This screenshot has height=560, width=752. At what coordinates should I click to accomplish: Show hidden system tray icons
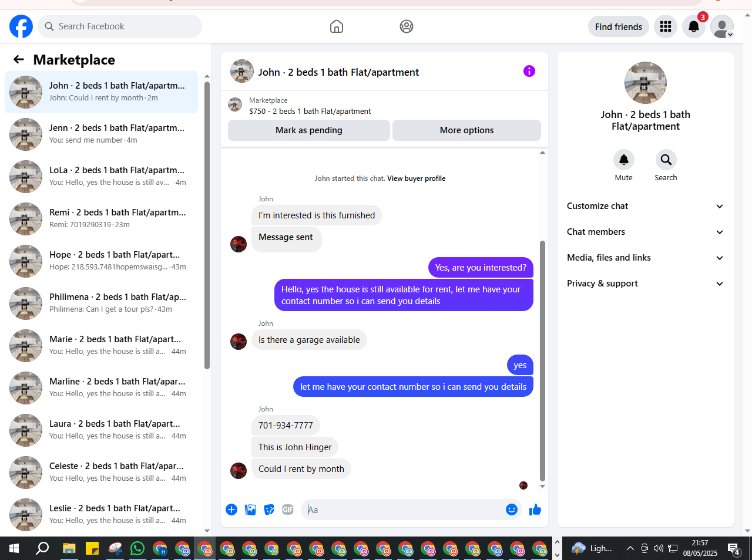[630, 548]
